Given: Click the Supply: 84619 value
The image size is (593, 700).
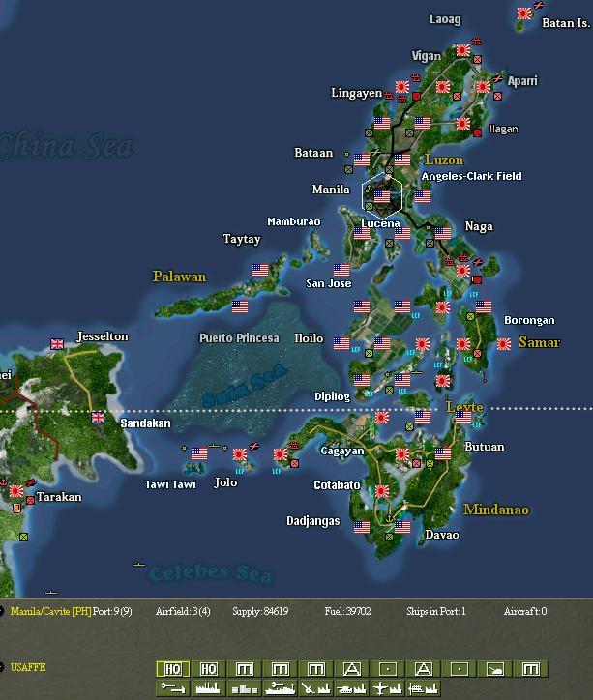Looking at the screenshot, I should (x=260, y=611).
